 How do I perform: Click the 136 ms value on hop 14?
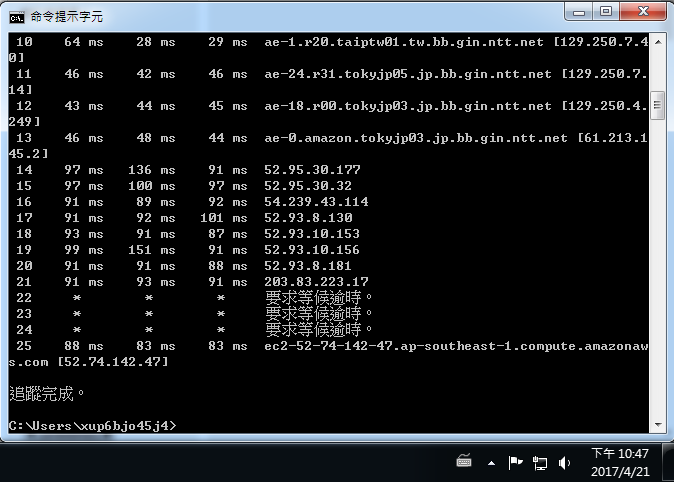(x=152, y=170)
